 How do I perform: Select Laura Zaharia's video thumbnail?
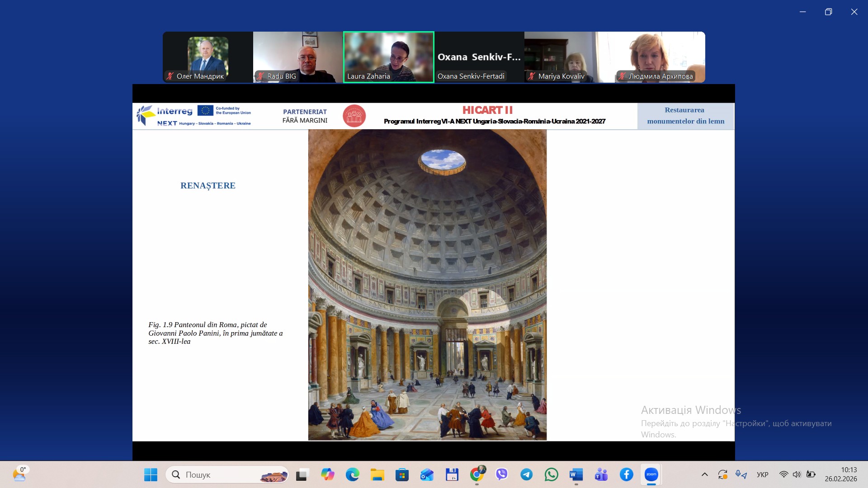[x=388, y=57]
